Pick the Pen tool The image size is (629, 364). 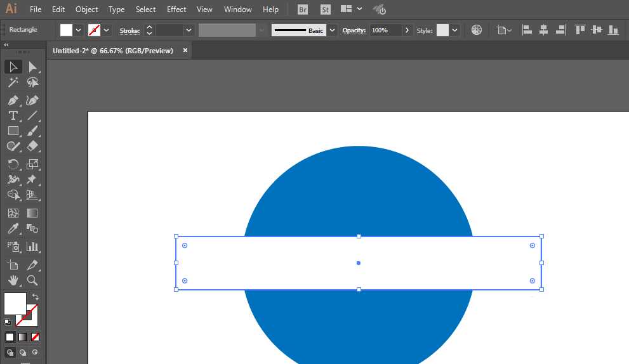tap(13, 100)
